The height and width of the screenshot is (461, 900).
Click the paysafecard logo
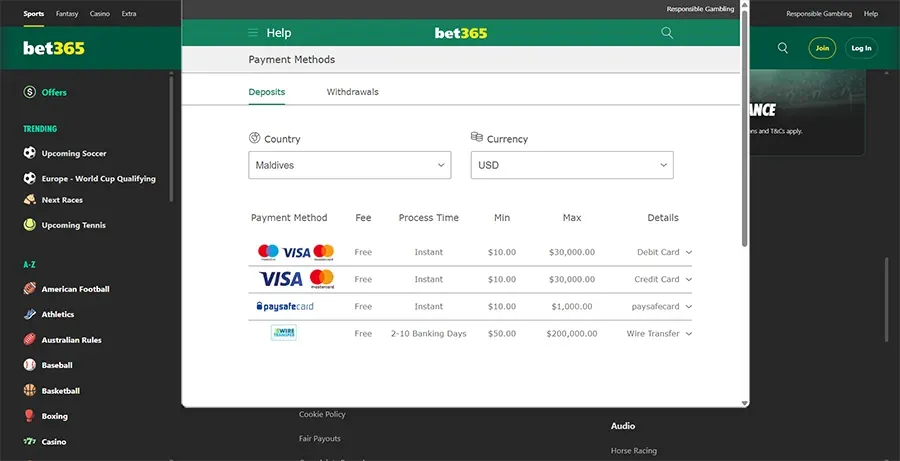[285, 307]
